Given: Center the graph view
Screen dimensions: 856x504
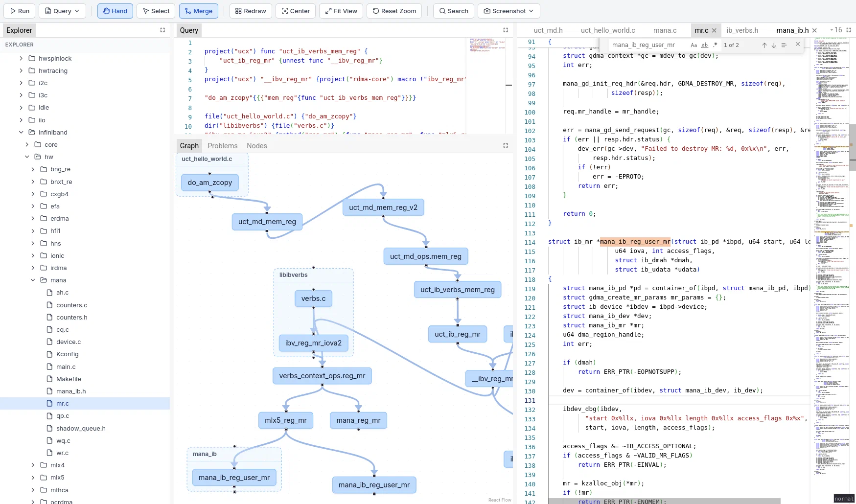Looking at the screenshot, I should pos(296,11).
